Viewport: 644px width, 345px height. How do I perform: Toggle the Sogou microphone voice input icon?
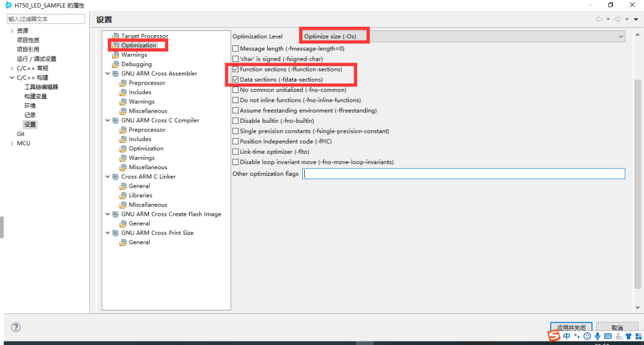click(x=597, y=337)
